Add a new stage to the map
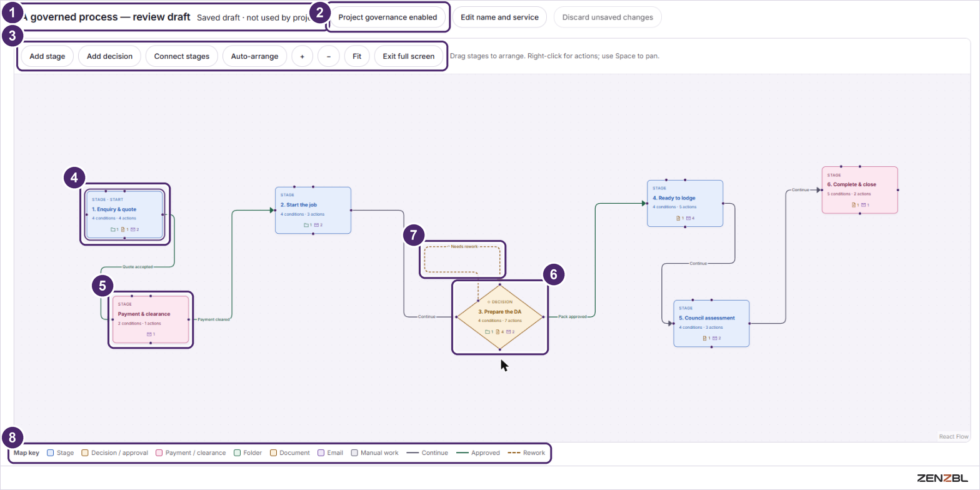The width and height of the screenshot is (980, 490). (47, 56)
